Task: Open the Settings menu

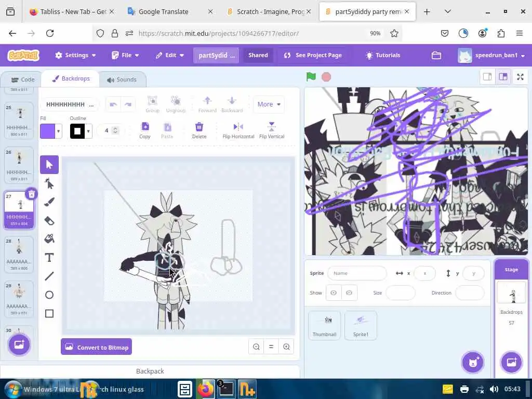Action: (75, 55)
